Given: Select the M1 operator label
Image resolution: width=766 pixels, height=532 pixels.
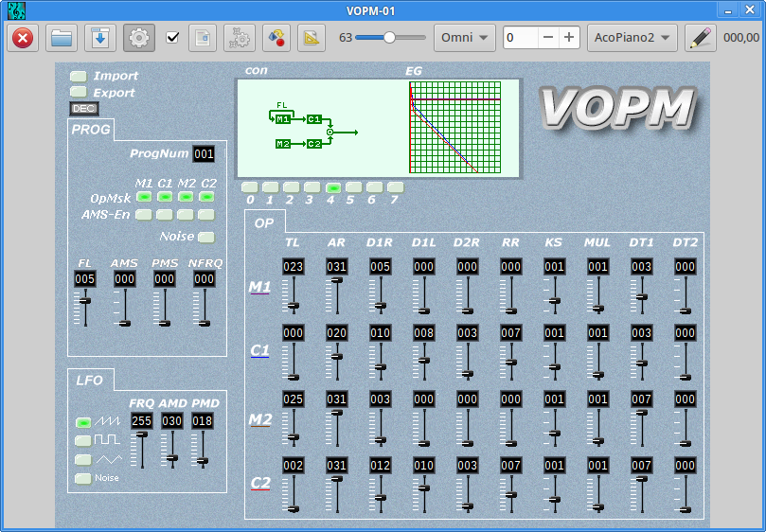Looking at the screenshot, I should (259, 287).
